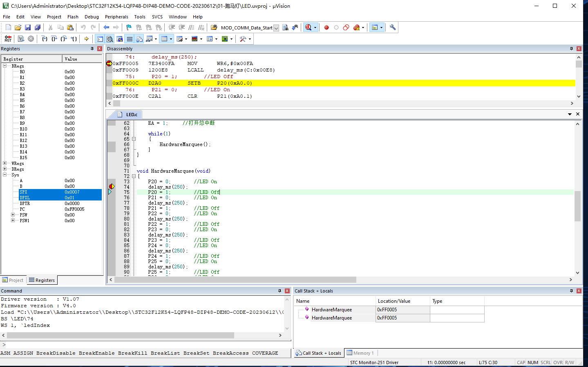This screenshot has width=588, height=367.
Task: Click the Show Next Statement arrow icon
Action: [x=87, y=39]
